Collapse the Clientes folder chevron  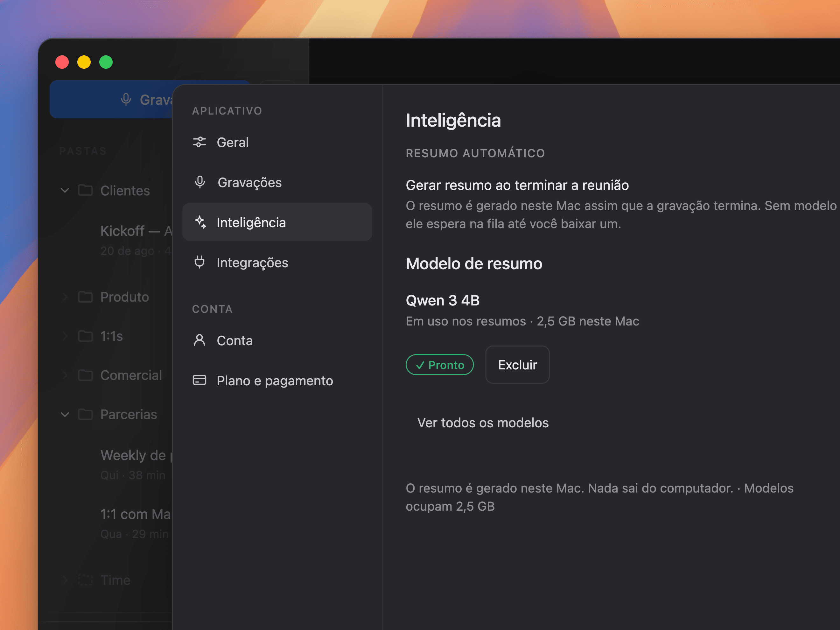point(65,190)
